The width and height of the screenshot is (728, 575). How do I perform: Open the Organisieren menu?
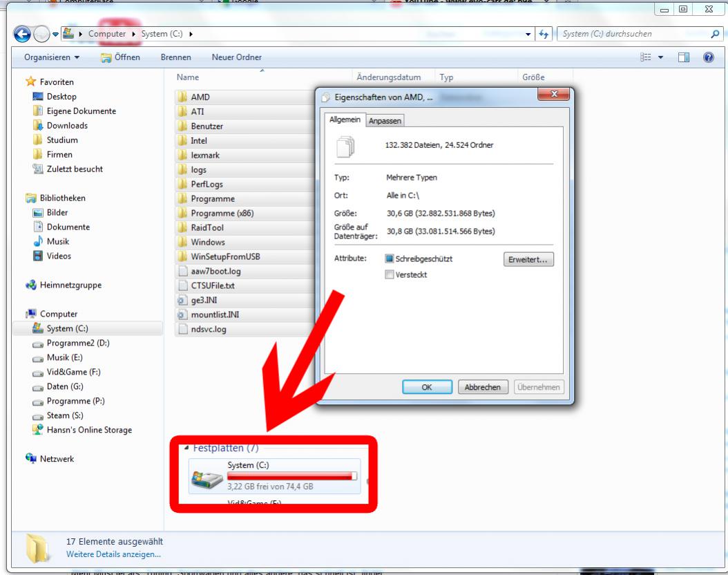pos(52,57)
